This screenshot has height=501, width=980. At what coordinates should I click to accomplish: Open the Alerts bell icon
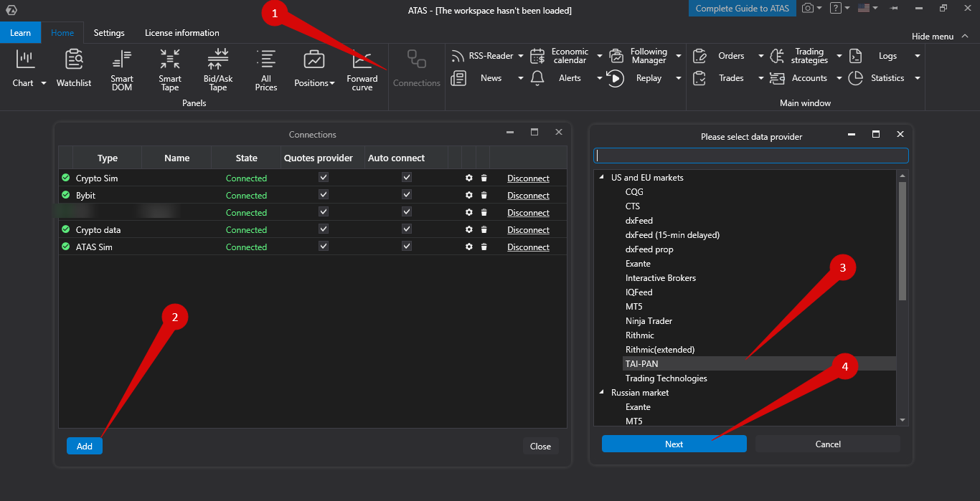click(537, 78)
